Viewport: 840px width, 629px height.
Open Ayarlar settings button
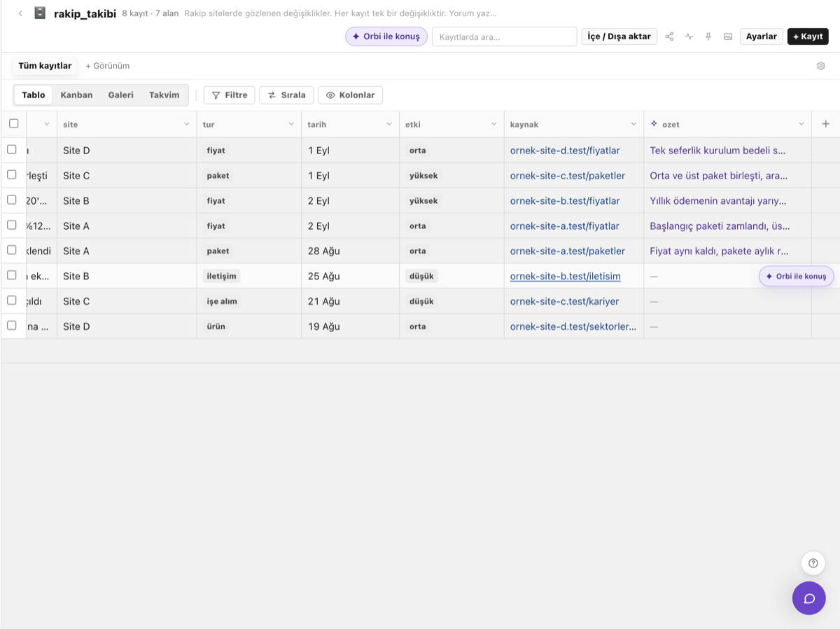pyautogui.click(x=762, y=36)
